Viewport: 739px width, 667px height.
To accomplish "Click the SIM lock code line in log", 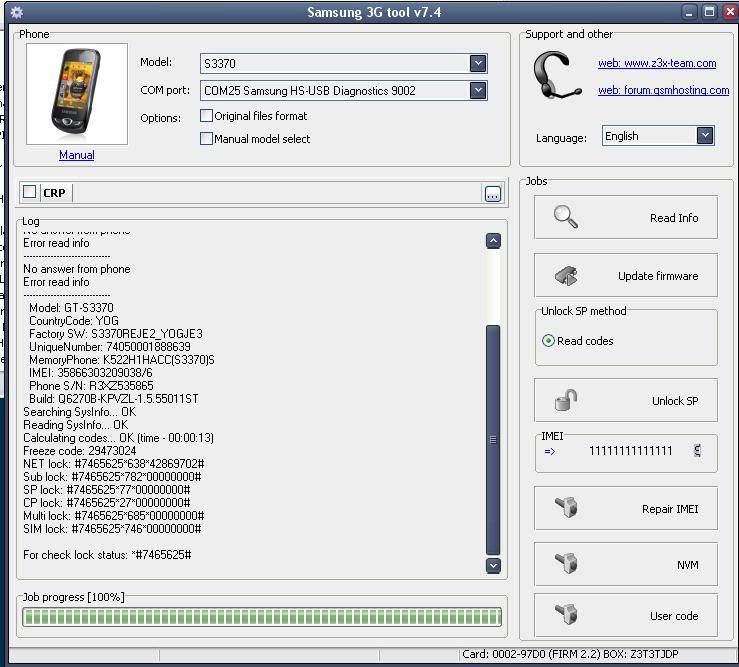I will tap(112, 529).
